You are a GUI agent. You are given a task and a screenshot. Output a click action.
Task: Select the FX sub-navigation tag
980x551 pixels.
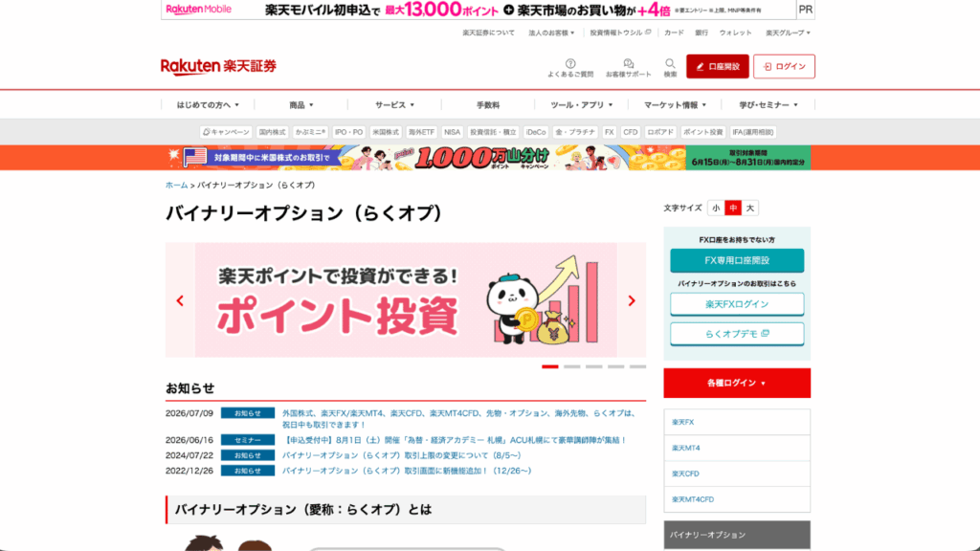(x=610, y=132)
